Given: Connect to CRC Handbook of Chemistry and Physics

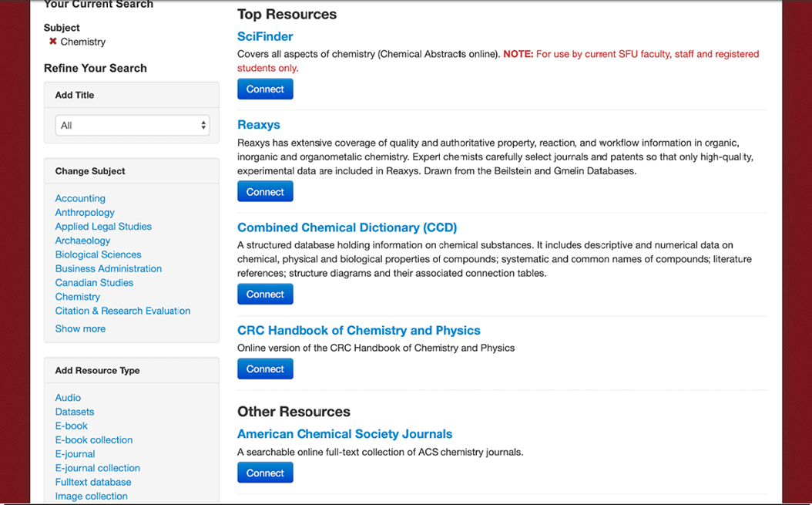Looking at the screenshot, I should click(265, 369).
